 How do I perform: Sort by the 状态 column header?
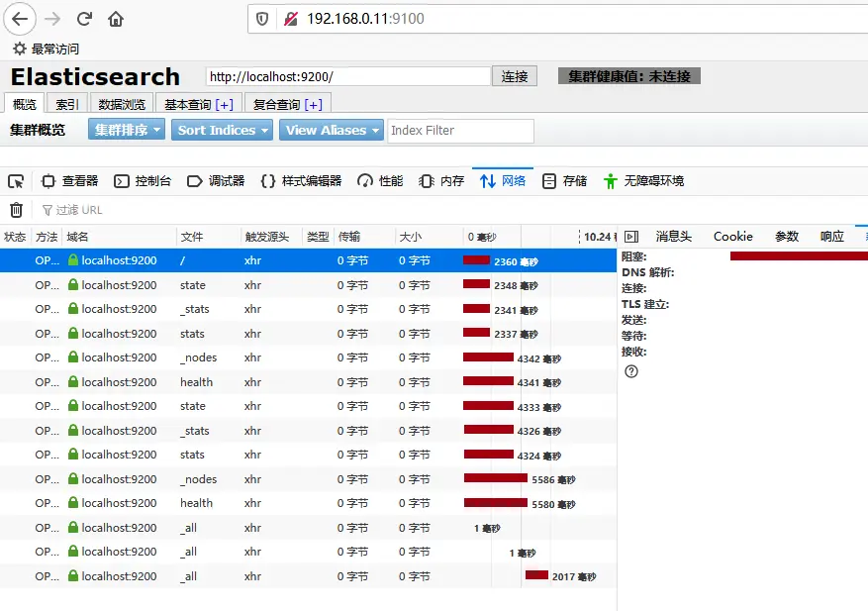(x=16, y=237)
